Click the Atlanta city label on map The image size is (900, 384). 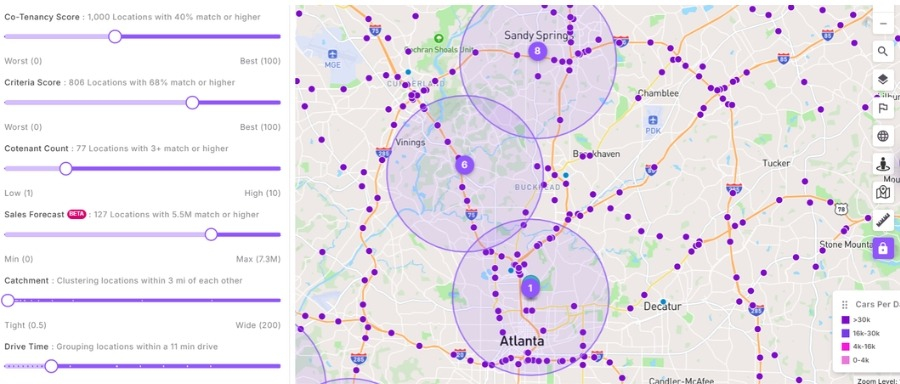tap(522, 341)
